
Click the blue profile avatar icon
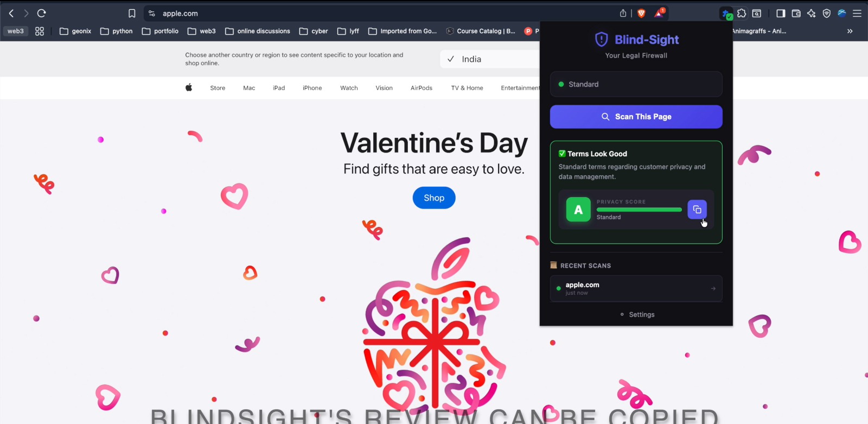pyautogui.click(x=842, y=14)
